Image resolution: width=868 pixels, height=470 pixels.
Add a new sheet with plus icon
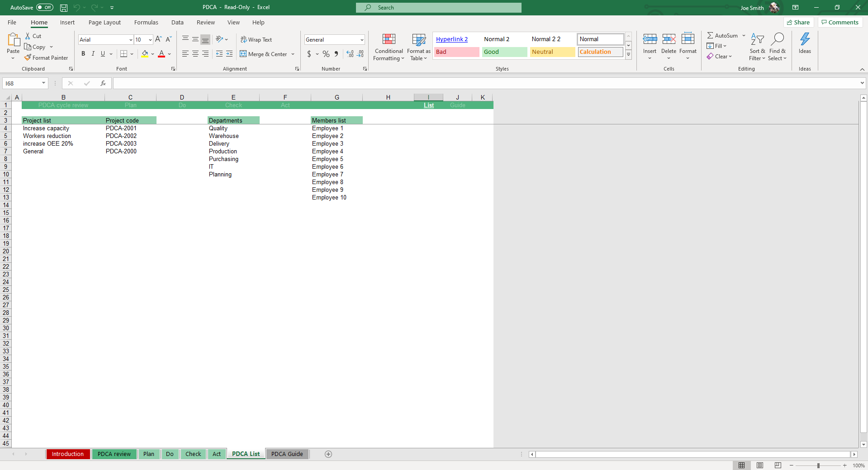tap(328, 454)
